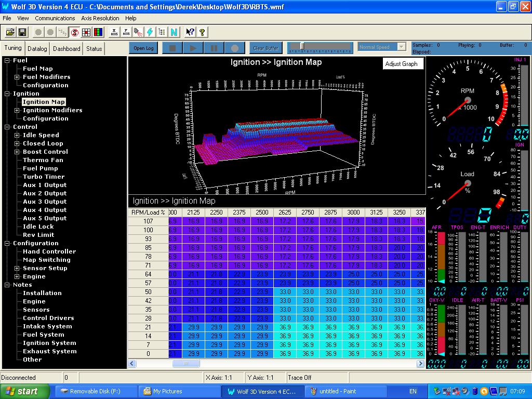This screenshot has height=399, width=532.
Task: Click the Open Log button
Action: 143,48
